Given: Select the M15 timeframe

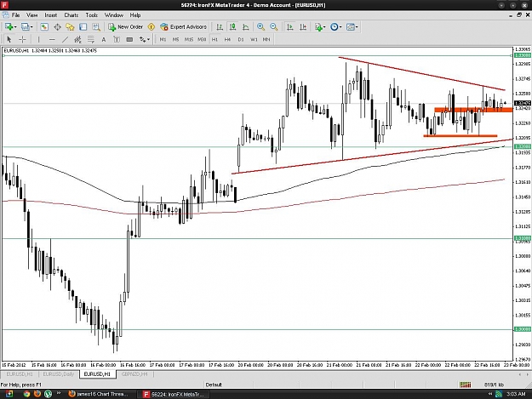Looking at the screenshot, I should (x=189, y=39).
